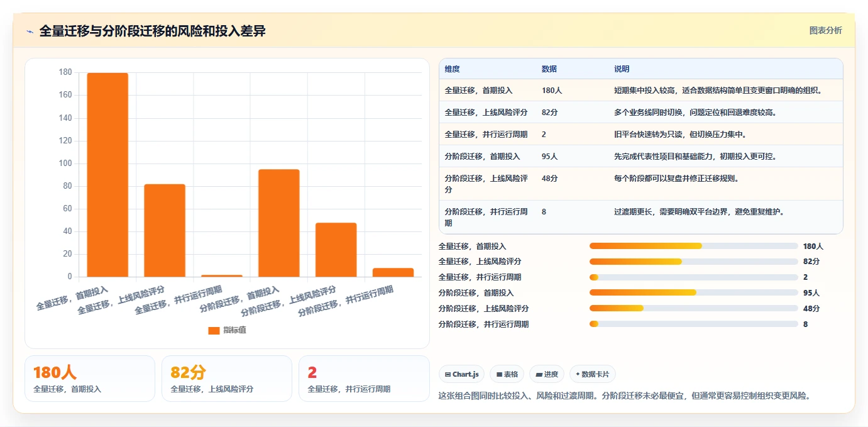
Task: Select the chart bar for 分阶段迁移，首期投入
Action: (x=279, y=223)
